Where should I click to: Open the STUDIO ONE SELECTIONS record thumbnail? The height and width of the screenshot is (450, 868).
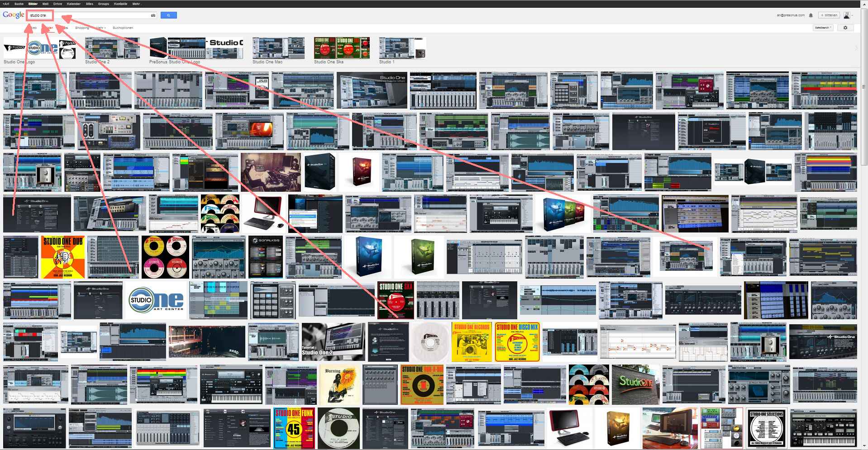pos(767,428)
